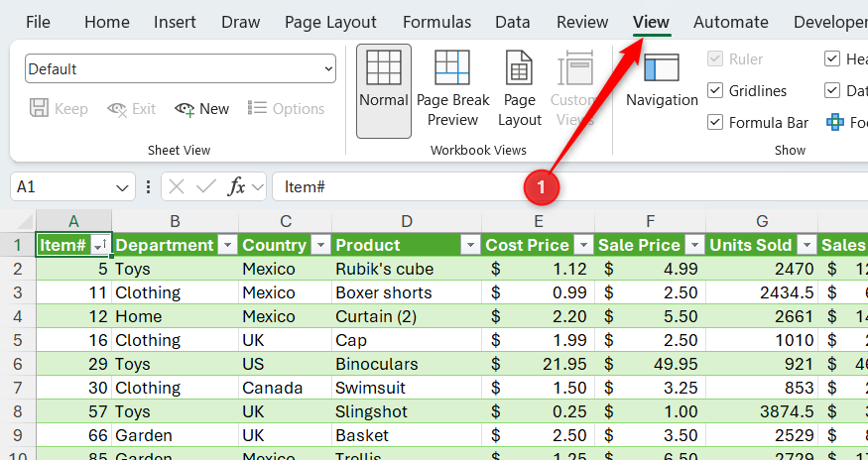Expand the Name Box dropdown arrow

click(x=122, y=187)
